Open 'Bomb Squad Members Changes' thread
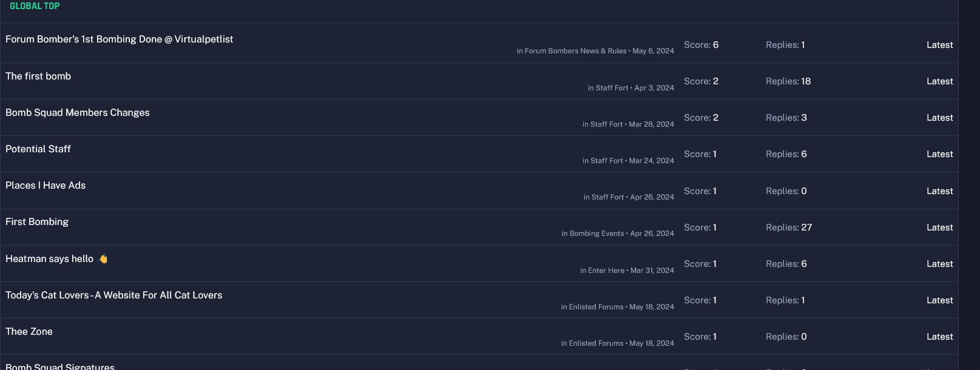This screenshot has height=370, width=980. 77,113
